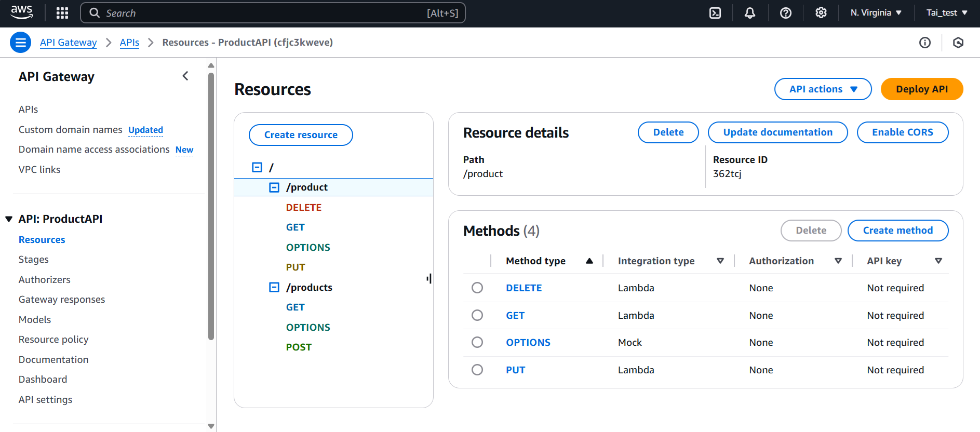The height and width of the screenshot is (432, 980).
Task: Click the sidebar scroll down arrow
Action: point(211,426)
